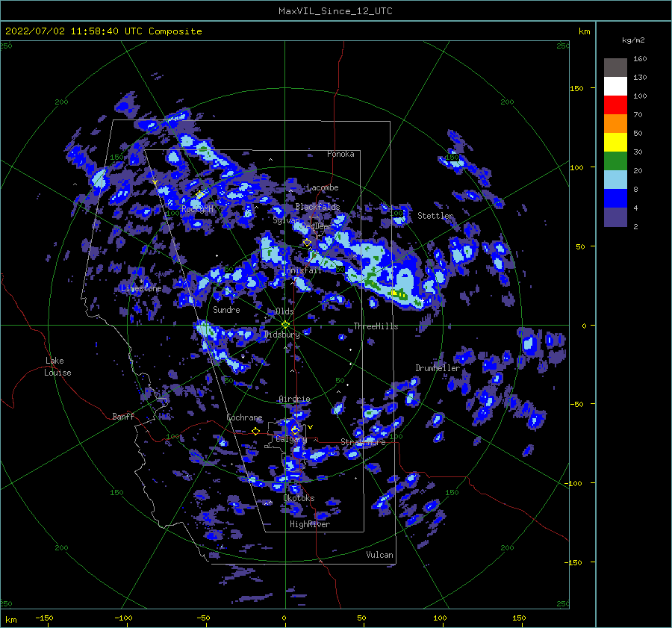
Task: Select the purple 4 legend swatch
Action: tap(615, 217)
